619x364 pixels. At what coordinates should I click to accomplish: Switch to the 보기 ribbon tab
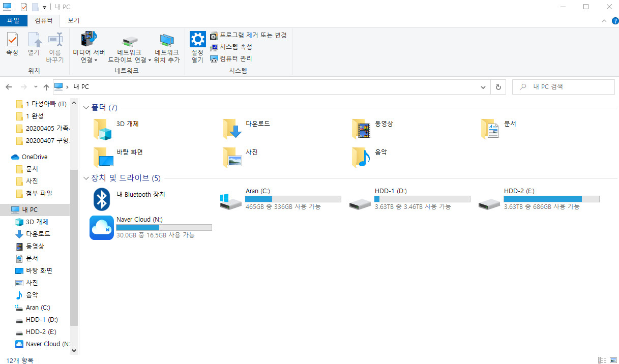point(74,21)
